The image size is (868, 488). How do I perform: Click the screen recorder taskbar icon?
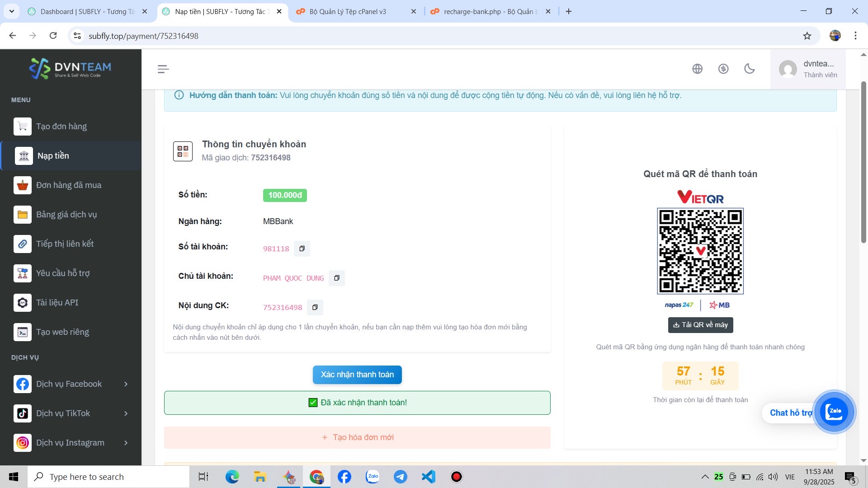[x=456, y=477]
